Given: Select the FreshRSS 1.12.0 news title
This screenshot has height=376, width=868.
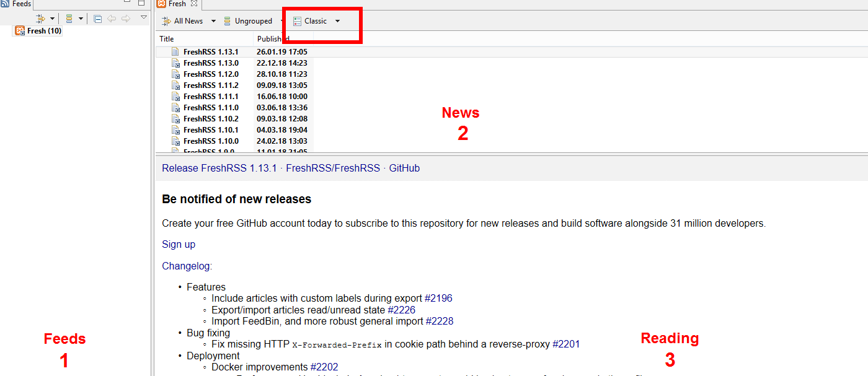Looking at the screenshot, I should [x=211, y=74].
